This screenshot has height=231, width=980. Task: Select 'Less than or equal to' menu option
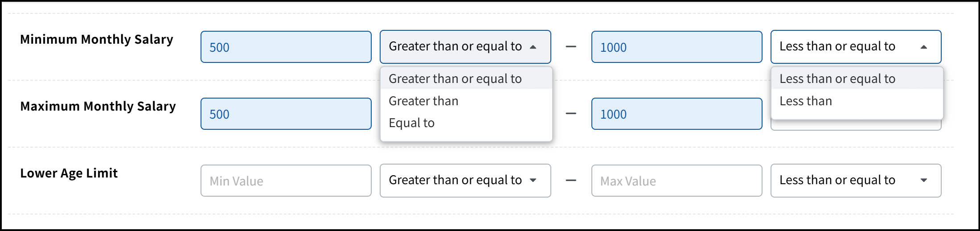tap(837, 78)
